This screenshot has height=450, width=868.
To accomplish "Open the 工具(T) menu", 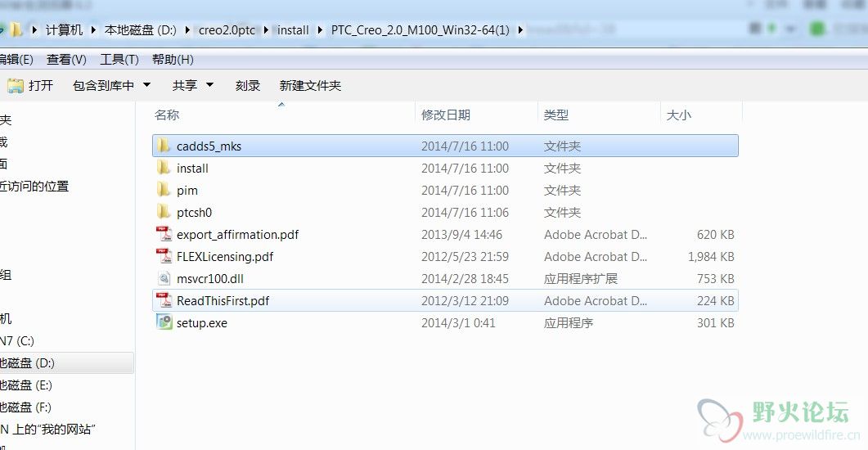I will coord(119,59).
